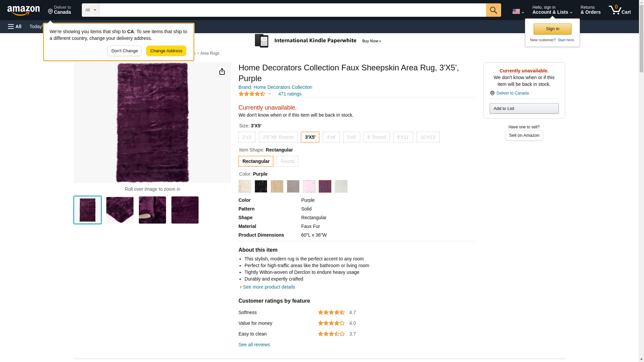Select the 4'x6' size option
The image size is (644, 362).
click(331, 137)
